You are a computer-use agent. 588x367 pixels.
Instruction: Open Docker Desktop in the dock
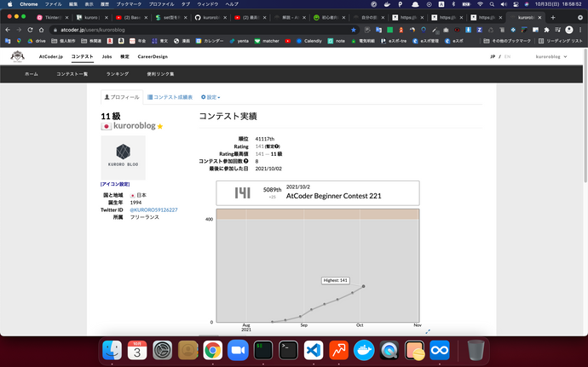[364, 351]
